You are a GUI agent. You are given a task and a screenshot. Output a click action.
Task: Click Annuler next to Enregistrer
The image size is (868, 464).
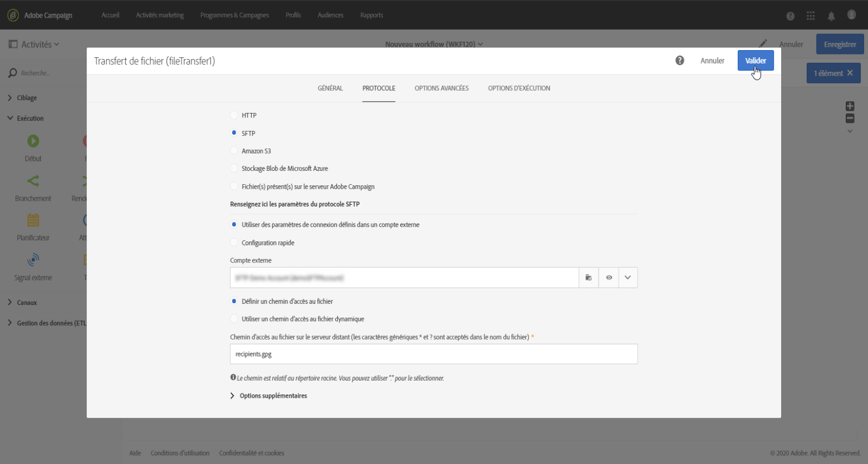[791, 44]
